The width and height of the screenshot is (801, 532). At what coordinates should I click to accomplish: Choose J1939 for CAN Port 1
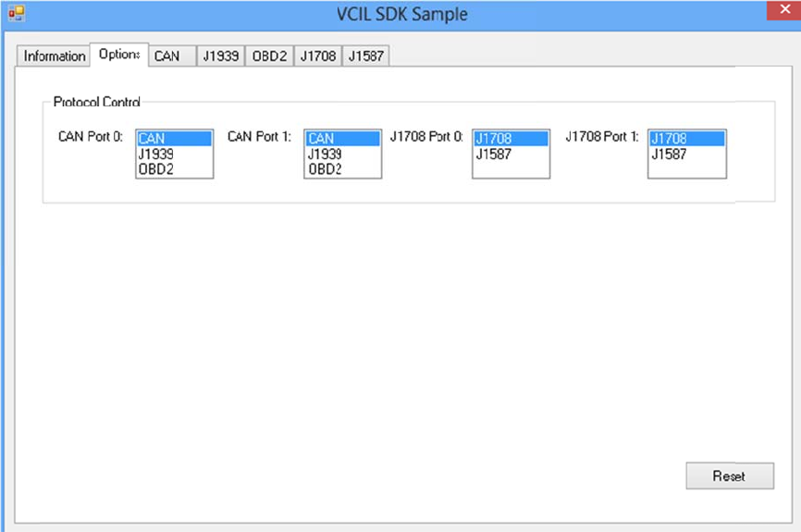coord(343,154)
